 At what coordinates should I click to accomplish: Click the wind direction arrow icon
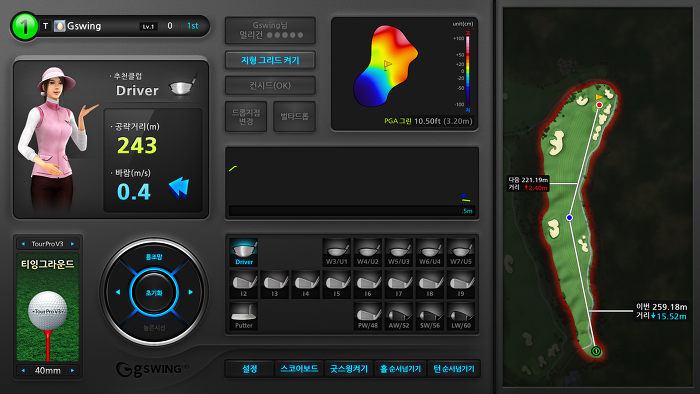click(x=179, y=187)
